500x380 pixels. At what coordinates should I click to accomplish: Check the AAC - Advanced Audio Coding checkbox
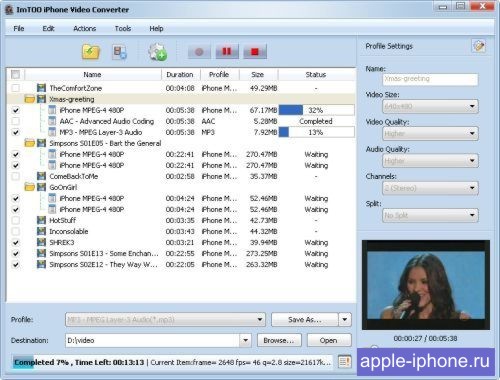click(x=15, y=121)
